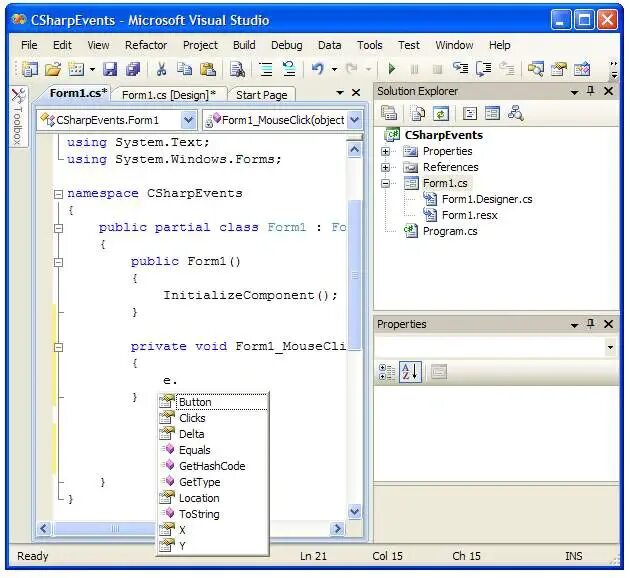Viewport: 630px width, 578px height.
Task: Collapse the Form1() constructor code region
Action: pos(58,262)
